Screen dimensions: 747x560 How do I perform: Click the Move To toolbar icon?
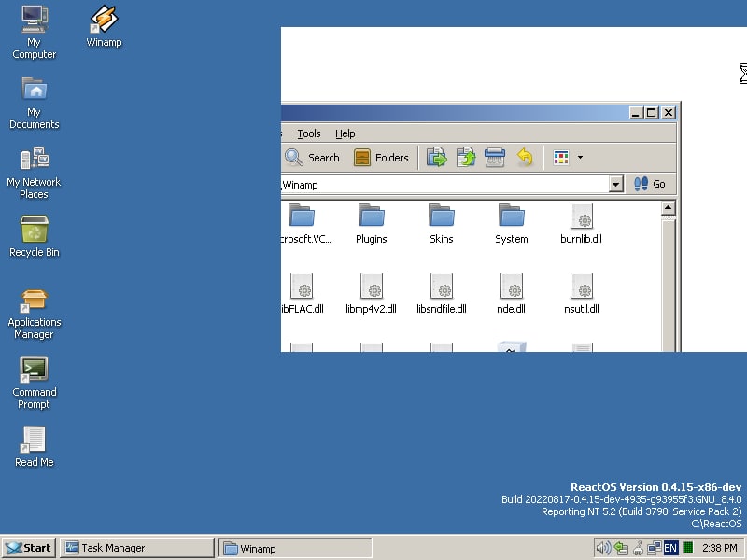point(436,158)
